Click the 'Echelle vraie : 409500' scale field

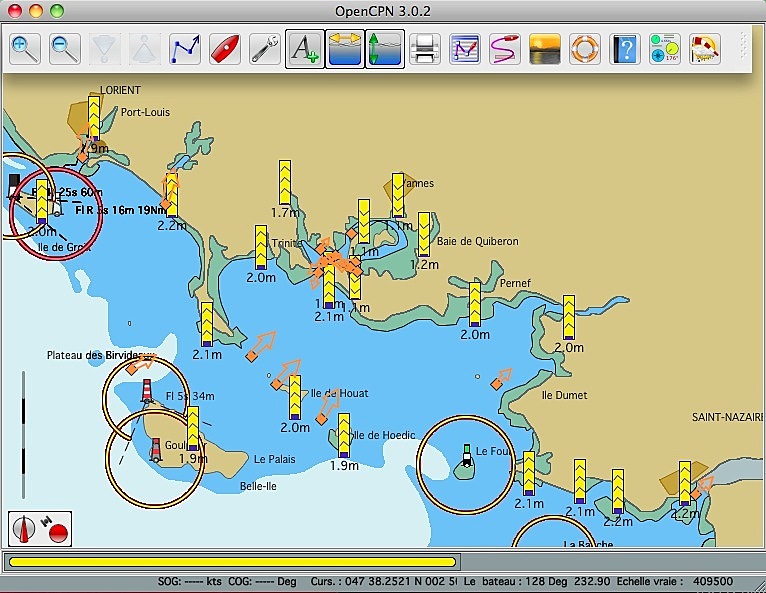click(x=675, y=582)
